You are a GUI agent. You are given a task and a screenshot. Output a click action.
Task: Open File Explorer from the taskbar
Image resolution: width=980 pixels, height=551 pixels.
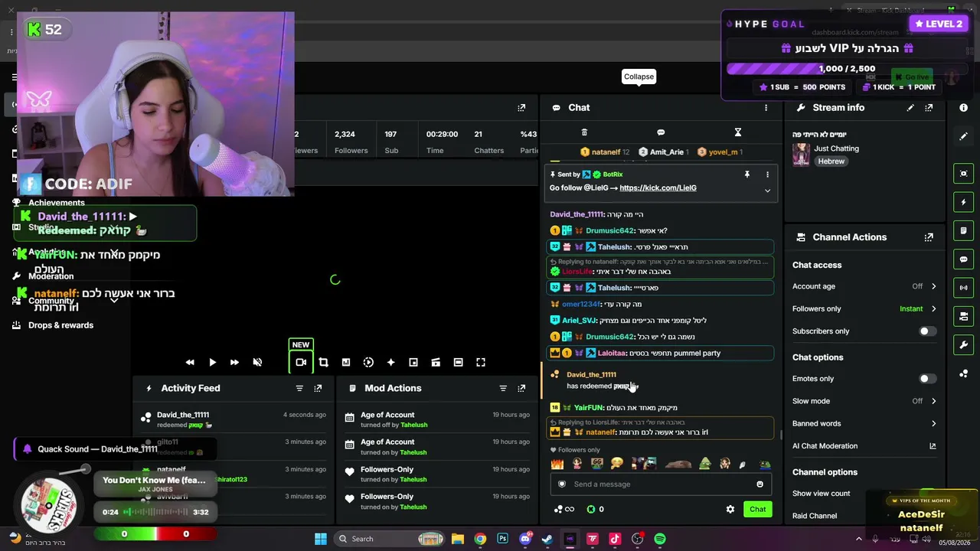click(457, 539)
